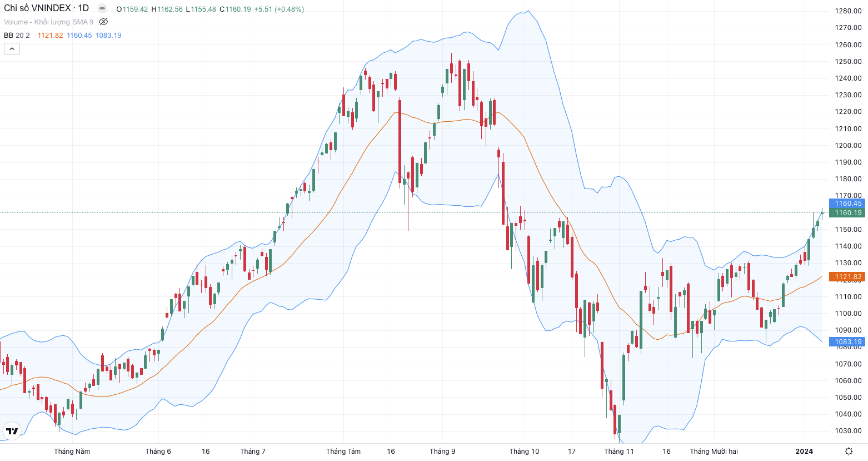Click the Tháng 7 time axis label
868x461 pixels.
[253, 452]
